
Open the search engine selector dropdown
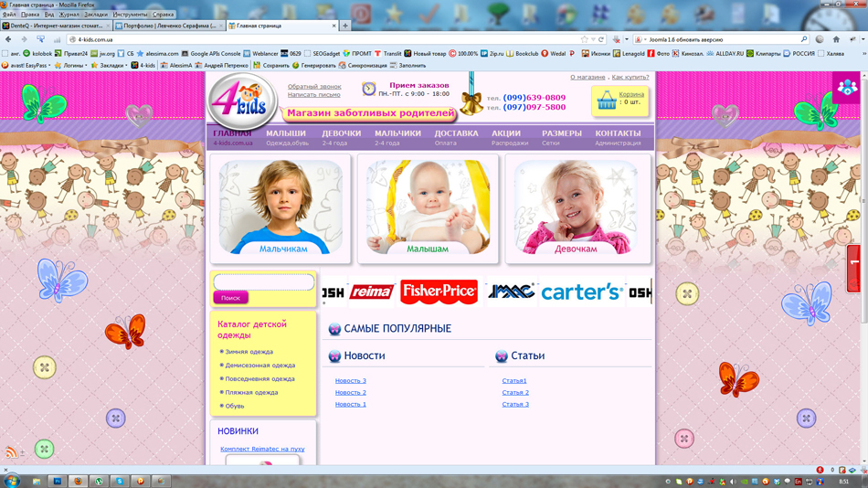coord(640,39)
